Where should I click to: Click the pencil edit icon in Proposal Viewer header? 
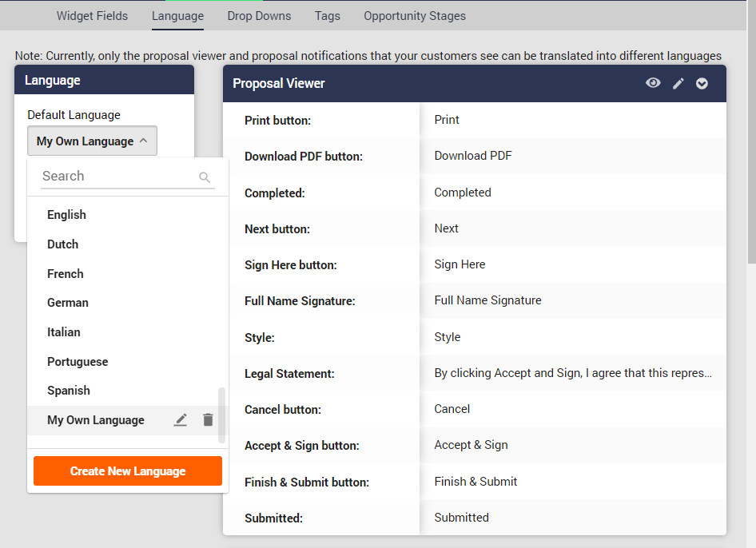click(678, 83)
